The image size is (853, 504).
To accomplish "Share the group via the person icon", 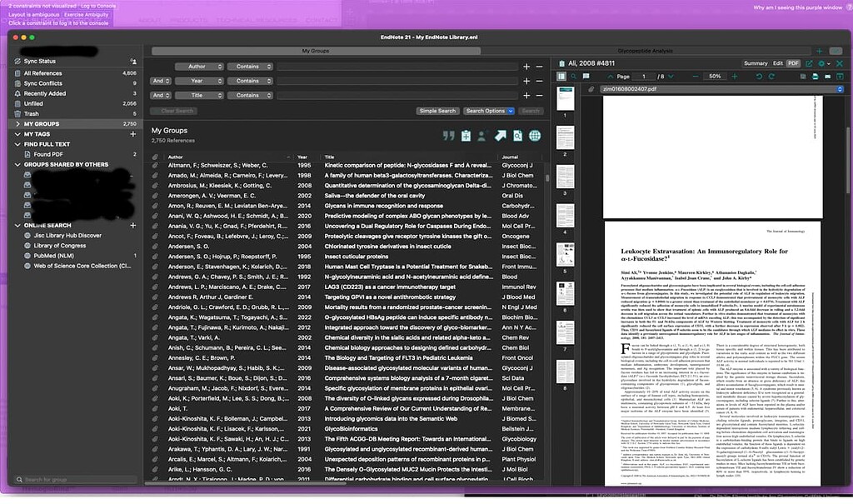I will coord(482,137).
